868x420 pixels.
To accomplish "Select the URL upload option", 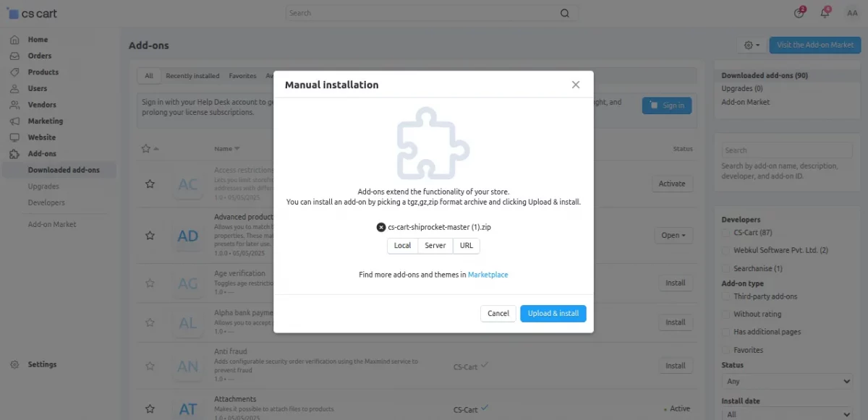I will tap(467, 246).
